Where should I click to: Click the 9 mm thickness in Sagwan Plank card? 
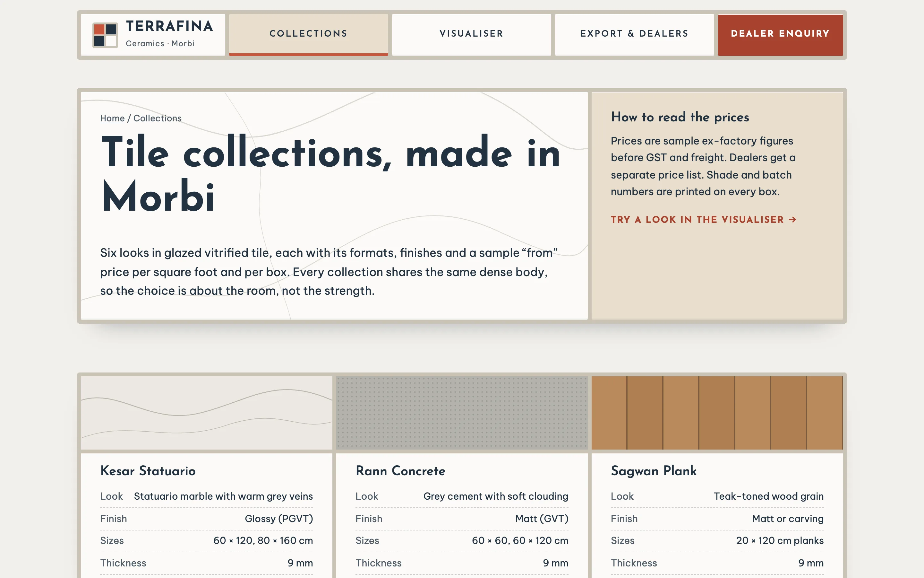tap(811, 563)
